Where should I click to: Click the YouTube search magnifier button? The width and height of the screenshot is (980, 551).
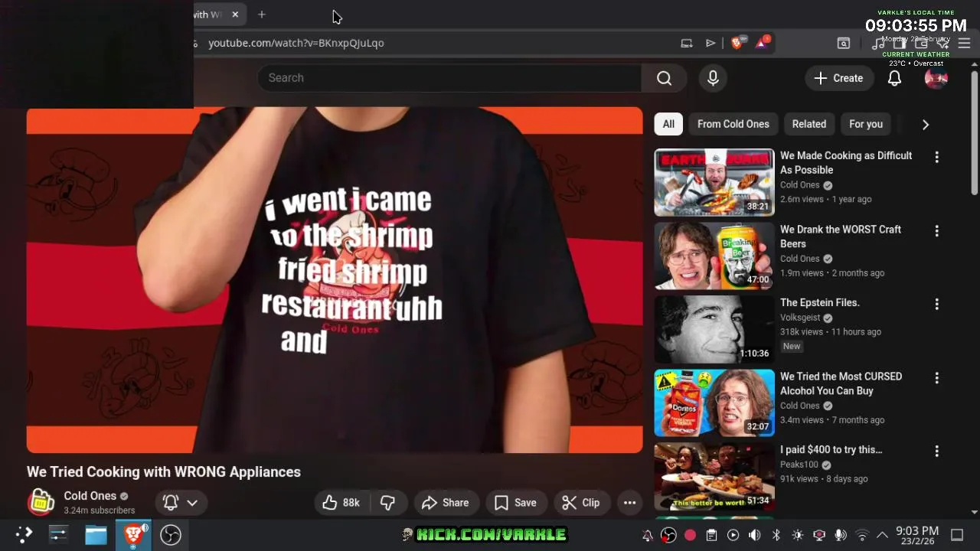pyautogui.click(x=664, y=78)
